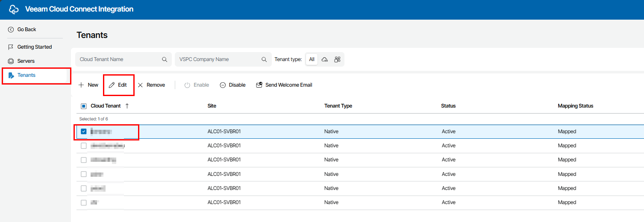Click the envelope icon for Send Welcome Email

tap(259, 85)
